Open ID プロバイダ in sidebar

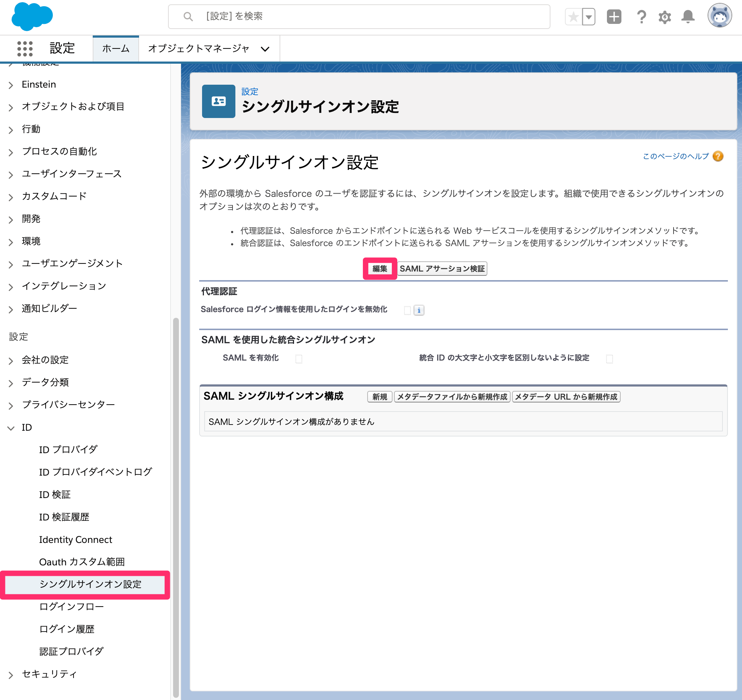68,450
